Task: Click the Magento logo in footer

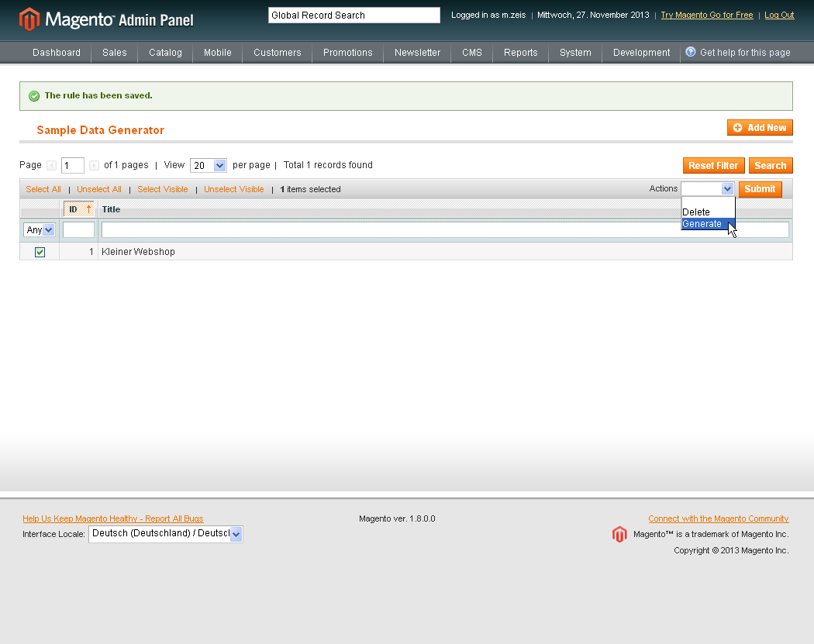Action: pos(619,534)
